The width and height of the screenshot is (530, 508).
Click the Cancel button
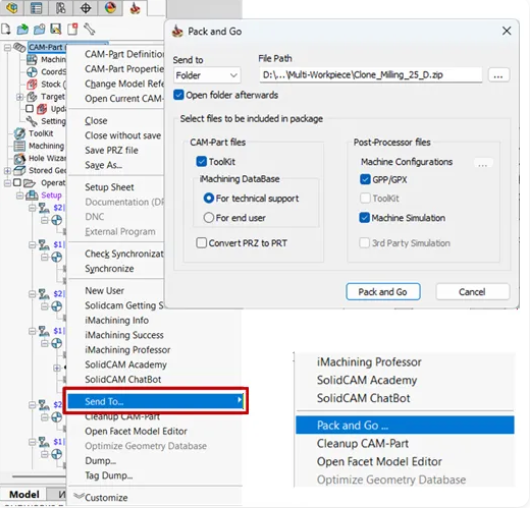click(472, 292)
